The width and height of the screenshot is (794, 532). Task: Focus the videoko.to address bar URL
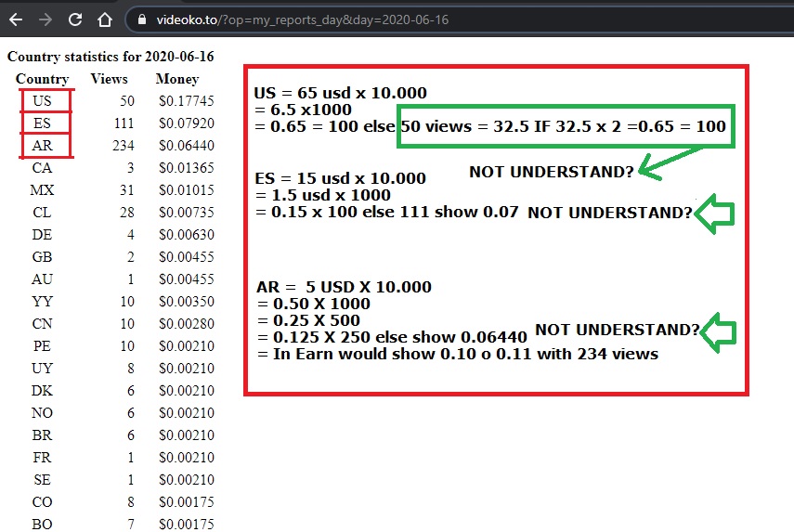click(x=299, y=19)
